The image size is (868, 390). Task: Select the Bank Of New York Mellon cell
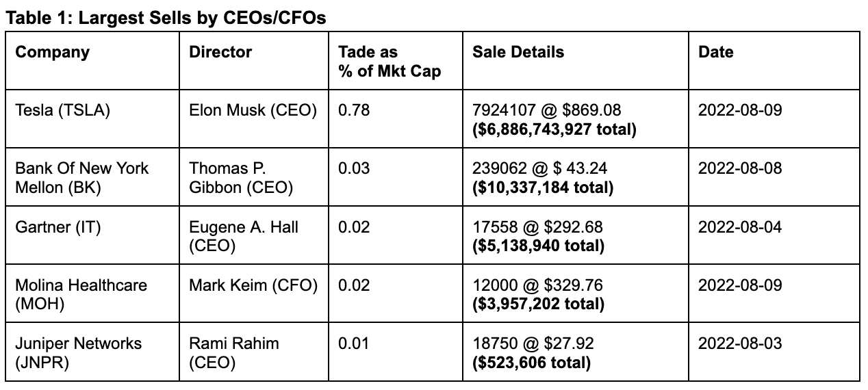point(93,176)
